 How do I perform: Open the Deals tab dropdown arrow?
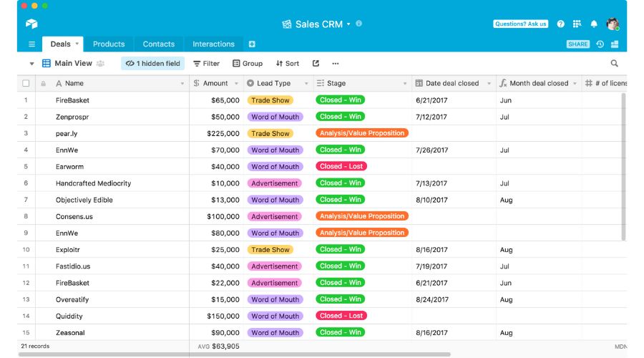point(77,44)
